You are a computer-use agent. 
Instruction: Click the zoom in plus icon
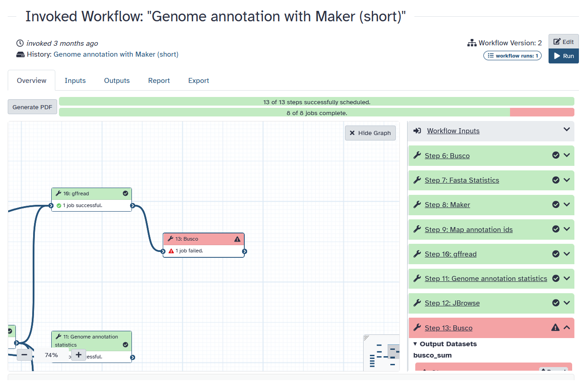pos(78,355)
